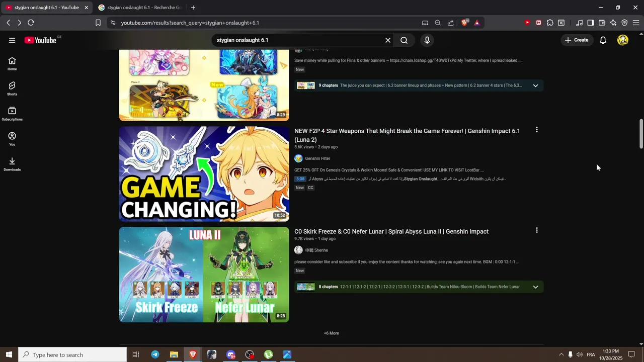Open the Brave Rewards triangle icon
Viewport: 644px width, 362px height.
coord(477,23)
